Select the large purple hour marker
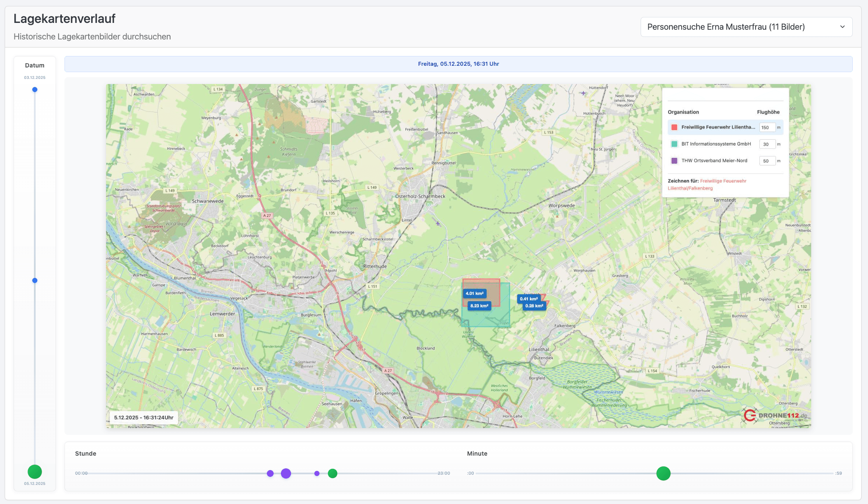The width and height of the screenshot is (868, 504). [x=286, y=473]
